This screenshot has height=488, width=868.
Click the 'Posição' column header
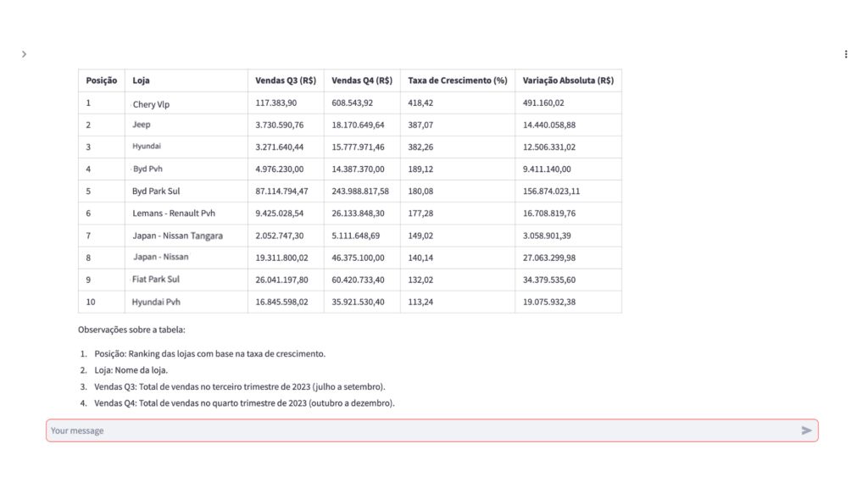pos(102,80)
